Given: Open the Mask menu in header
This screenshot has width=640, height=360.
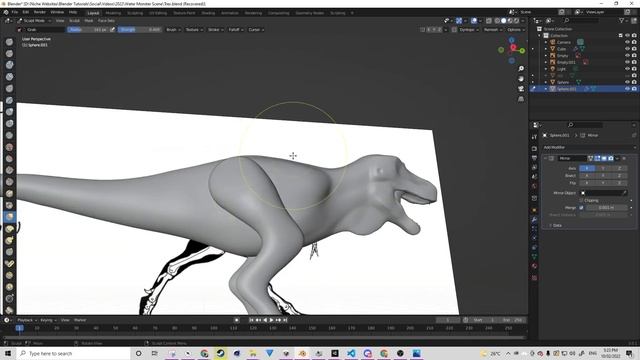Looking at the screenshot, I should click(x=89, y=20).
